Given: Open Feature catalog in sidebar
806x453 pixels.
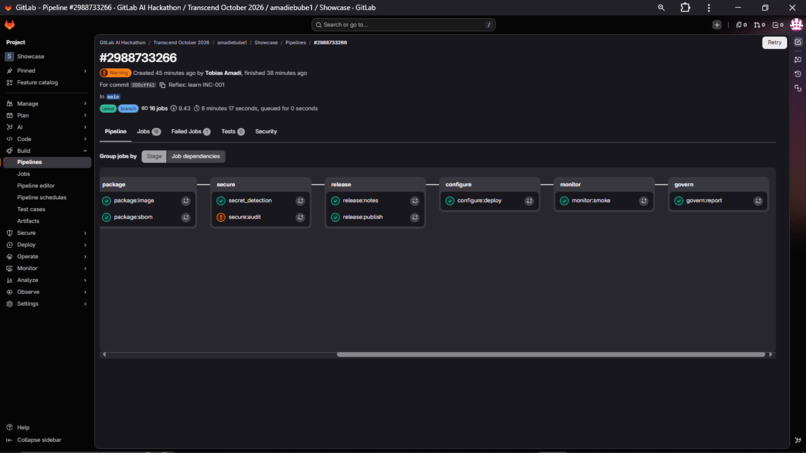Looking at the screenshot, I should click(x=38, y=83).
